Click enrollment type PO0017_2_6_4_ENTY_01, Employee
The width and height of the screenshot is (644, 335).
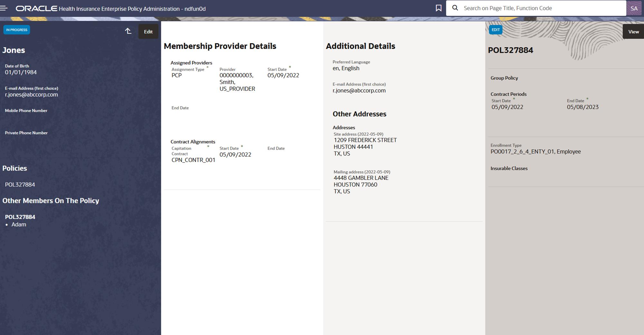click(x=535, y=152)
